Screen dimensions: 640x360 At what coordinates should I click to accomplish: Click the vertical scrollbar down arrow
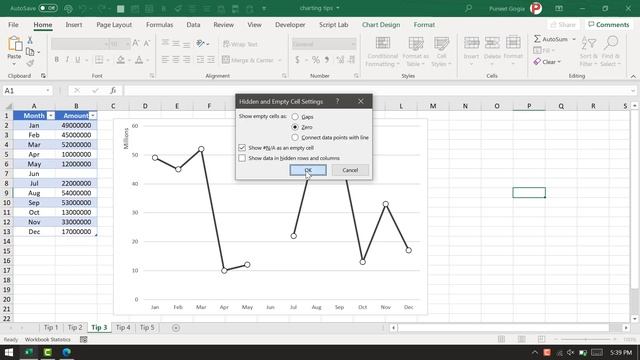pos(635,319)
